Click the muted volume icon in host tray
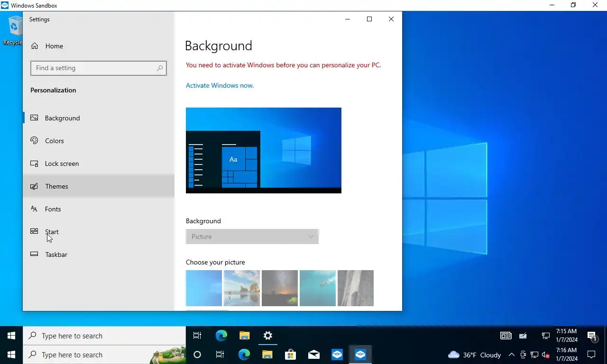The height and width of the screenshot is (364, 607). pyautogui.click(x=545, y=355)
